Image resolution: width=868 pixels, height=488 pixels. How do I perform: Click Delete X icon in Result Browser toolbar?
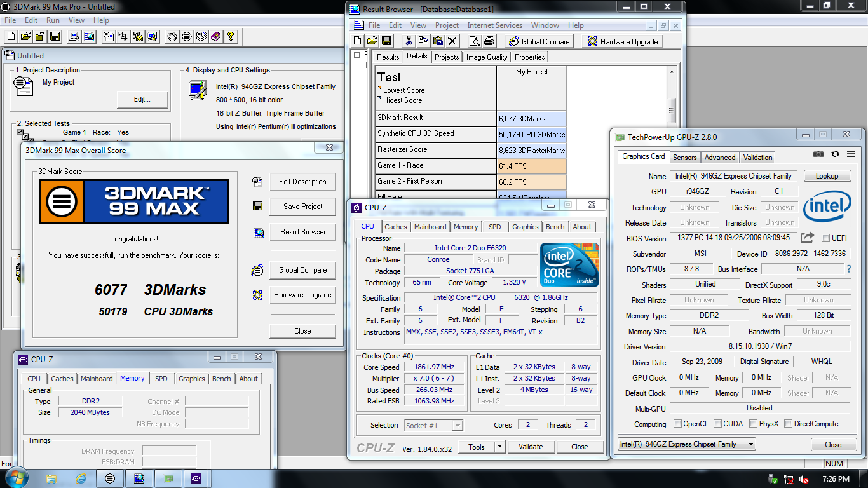[452, 41]
